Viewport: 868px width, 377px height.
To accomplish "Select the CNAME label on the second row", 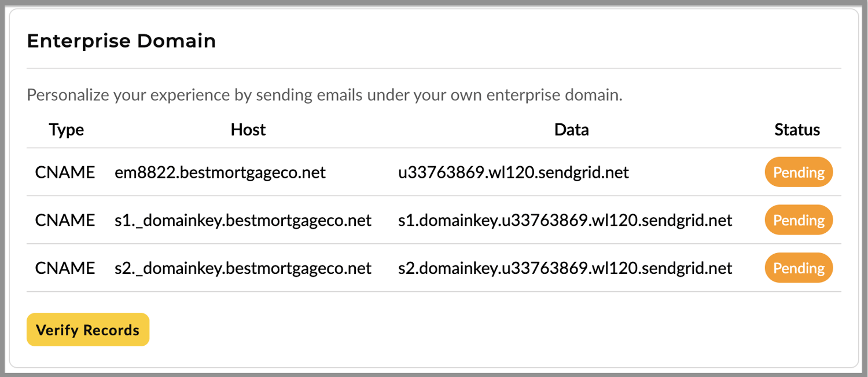I will (65, 220).
